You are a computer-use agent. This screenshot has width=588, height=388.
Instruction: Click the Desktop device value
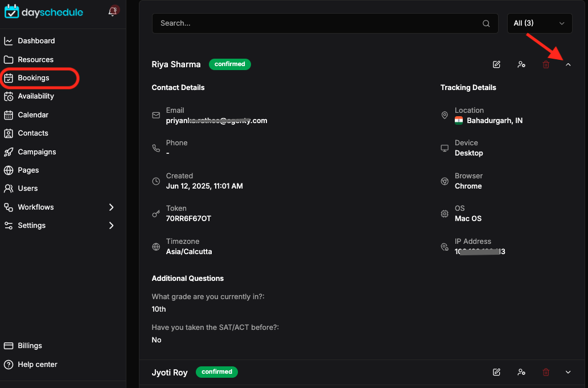469,153
